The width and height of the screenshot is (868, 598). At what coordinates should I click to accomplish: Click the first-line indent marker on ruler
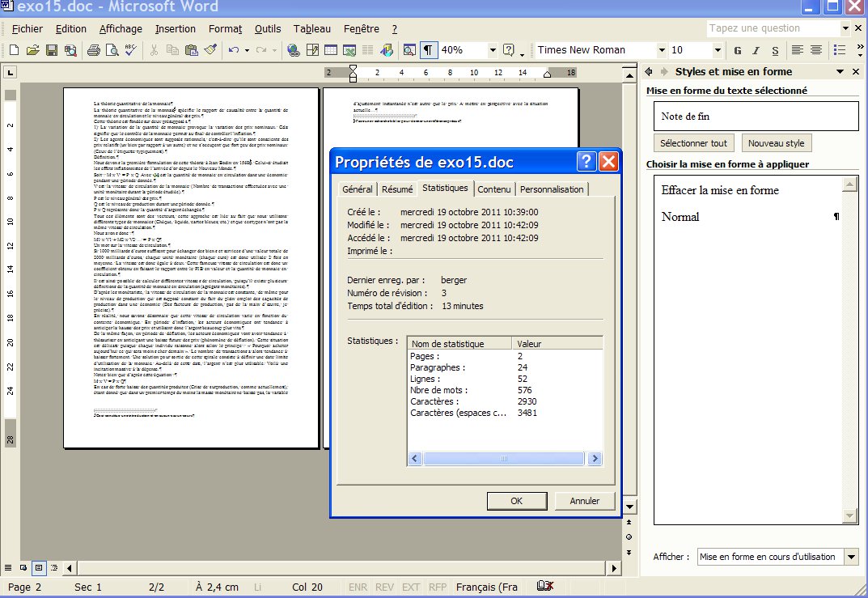[353, 68]
